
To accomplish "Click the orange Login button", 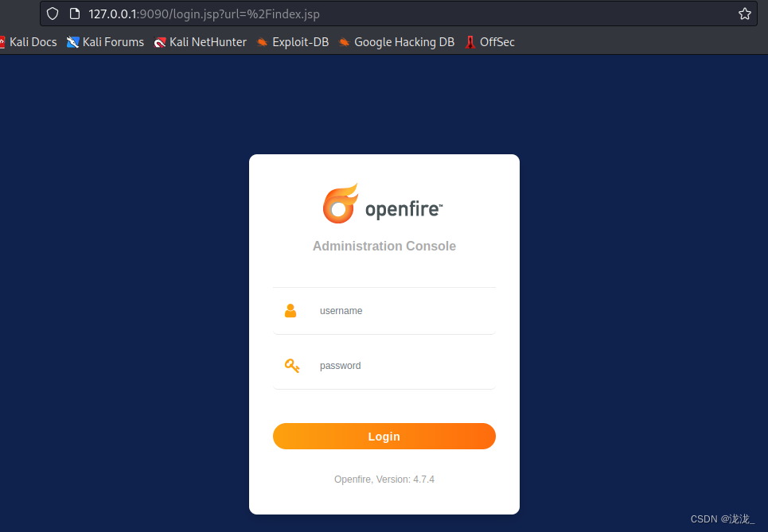I will pos(384,436).
